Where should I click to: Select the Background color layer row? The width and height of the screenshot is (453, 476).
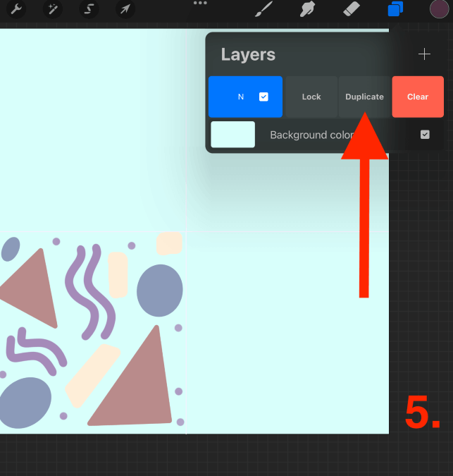coord(326,135)
